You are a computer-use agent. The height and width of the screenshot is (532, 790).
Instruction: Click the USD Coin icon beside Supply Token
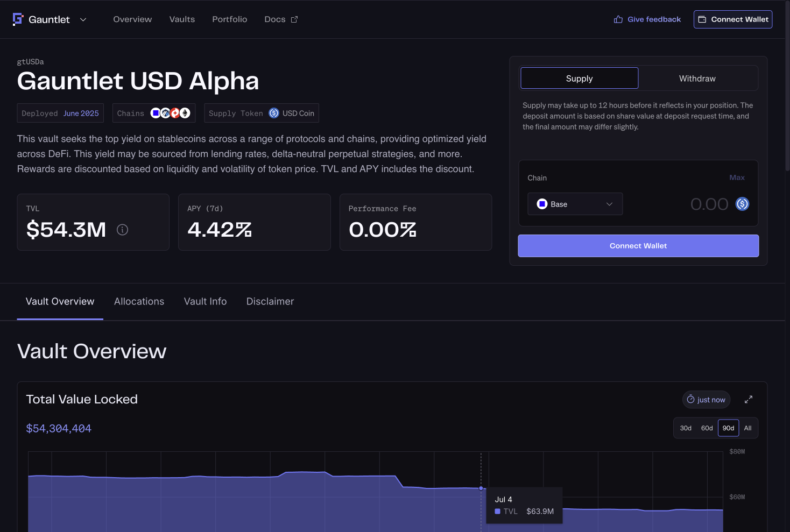[x=274, y=113]
